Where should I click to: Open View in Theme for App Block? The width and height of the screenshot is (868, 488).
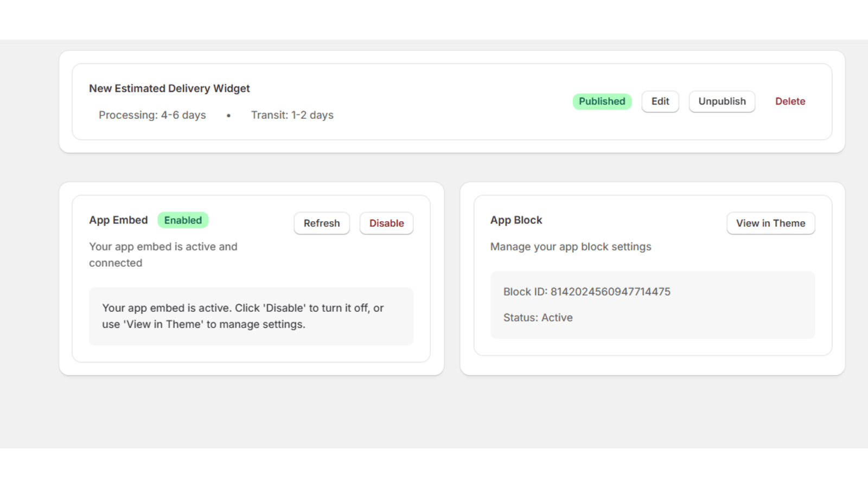[x=770, y=223]
